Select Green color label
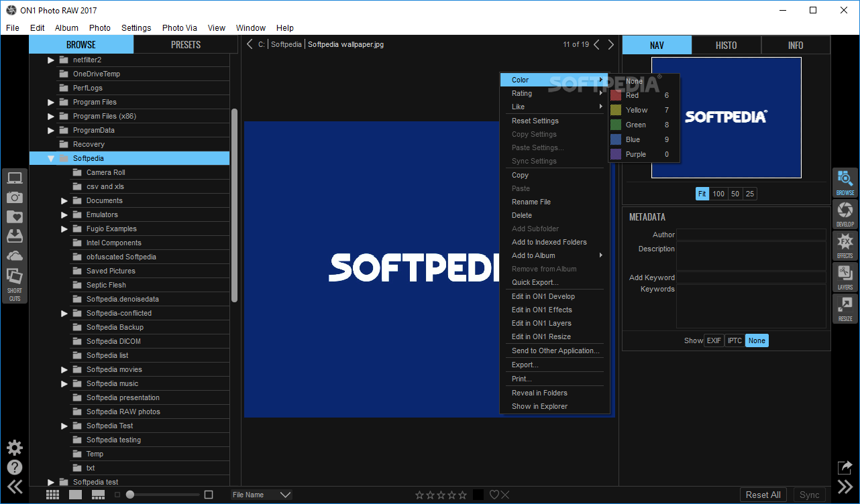 [644, 125]
